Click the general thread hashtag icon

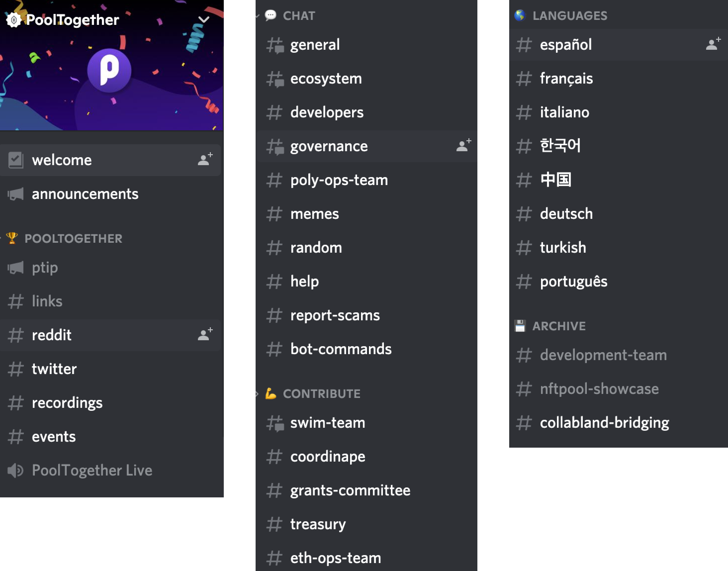[275, 45]
